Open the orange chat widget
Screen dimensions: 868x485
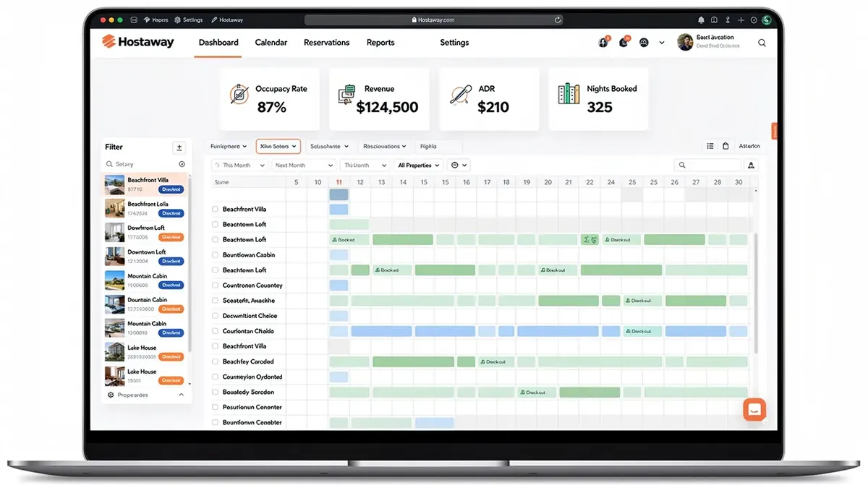tap(754, 410)
